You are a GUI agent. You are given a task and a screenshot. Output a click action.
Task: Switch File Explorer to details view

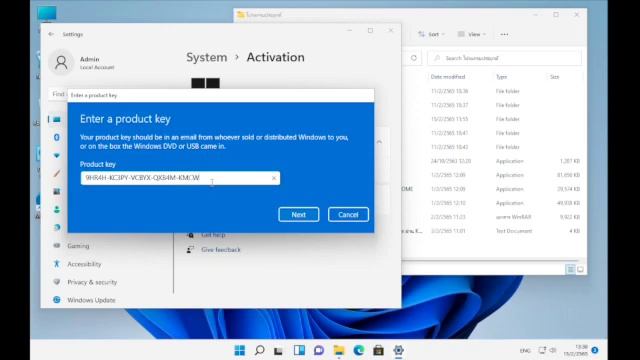[571, 269]
